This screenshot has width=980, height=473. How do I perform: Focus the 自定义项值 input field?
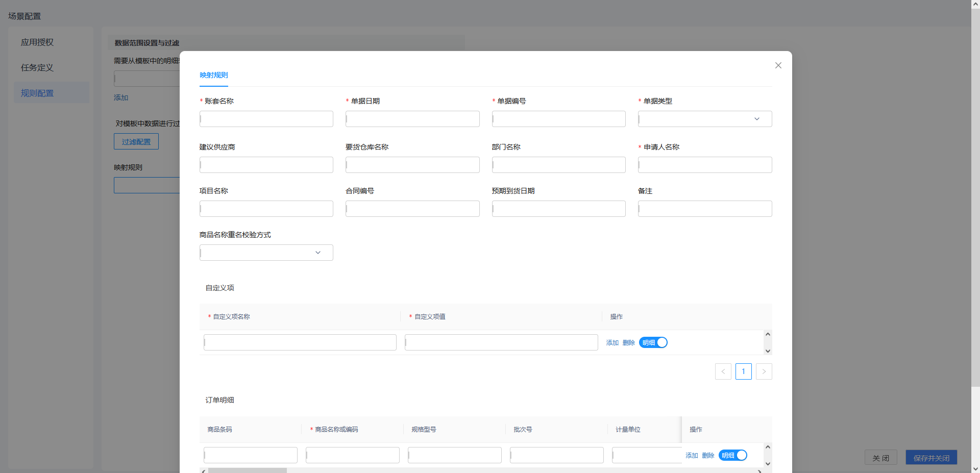[x=501, y=342]
